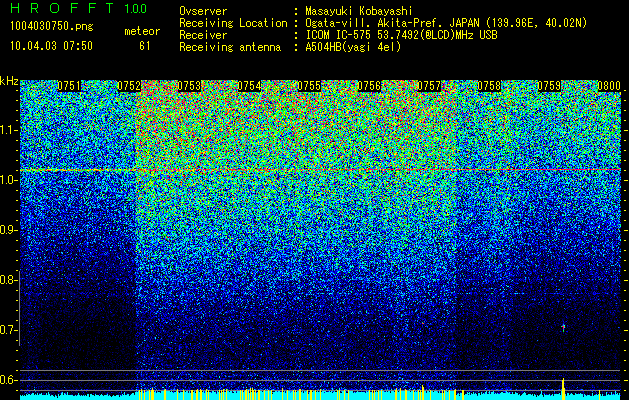
Task: Click the Receiving antenna label
Action: click(230, 47)
